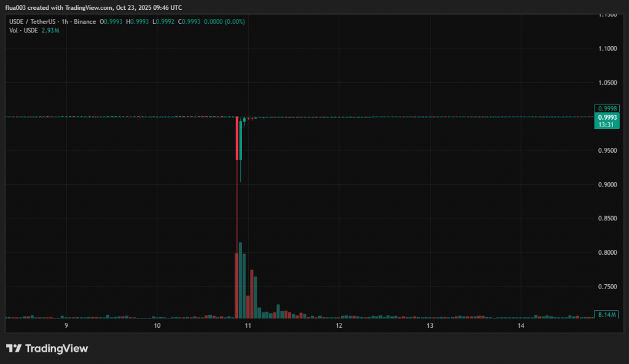629x364 pixels.
Task: Click the green recovery candle body
Action: 241,141
